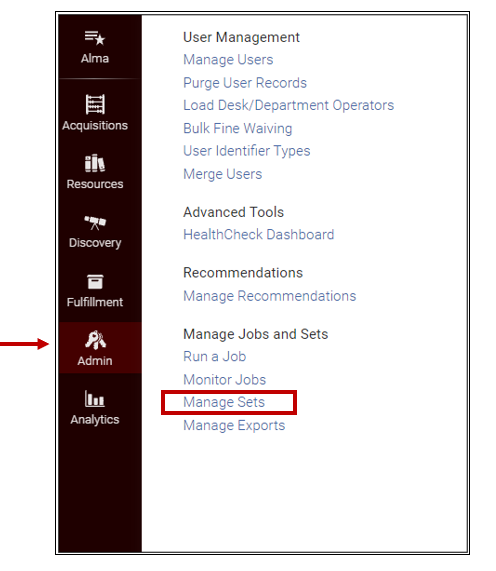This screenshot has width=496, height=571.
Task: Open Bulk Fine Waiving
Action: [x=237, y=128]
